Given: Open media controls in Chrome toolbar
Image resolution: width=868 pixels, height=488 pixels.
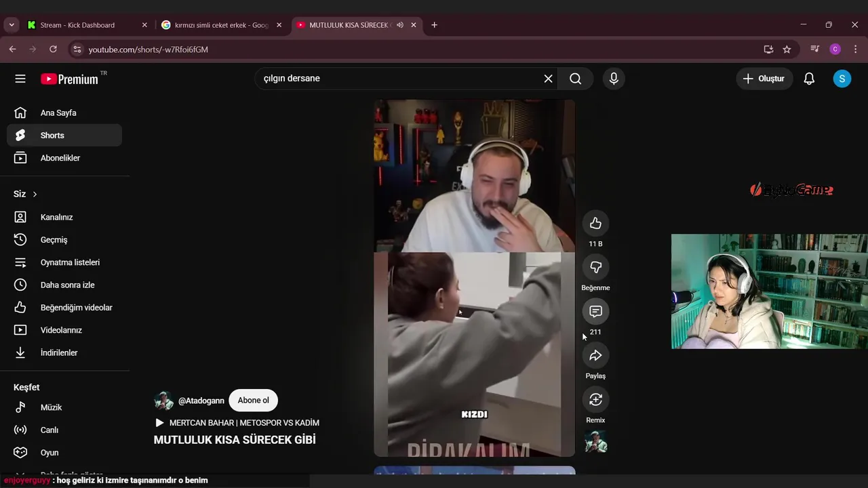Looking at the screenshot, I should click(x=814, y=49).
